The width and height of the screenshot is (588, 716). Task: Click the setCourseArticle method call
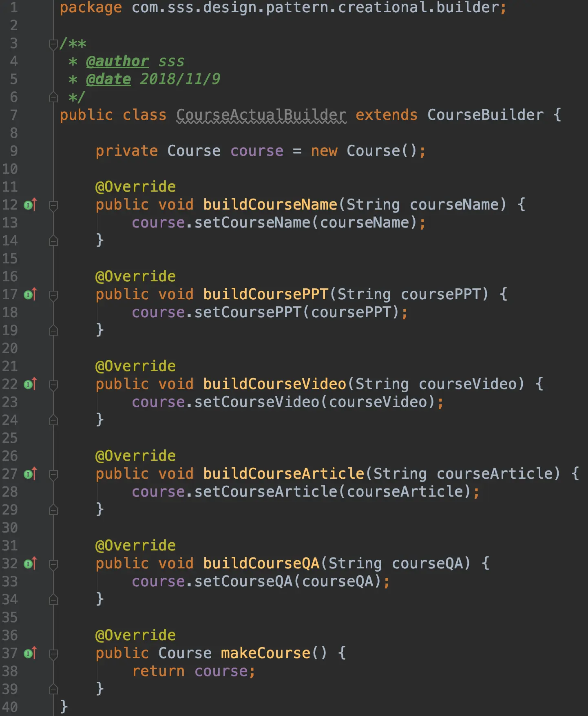click(265, 492)
